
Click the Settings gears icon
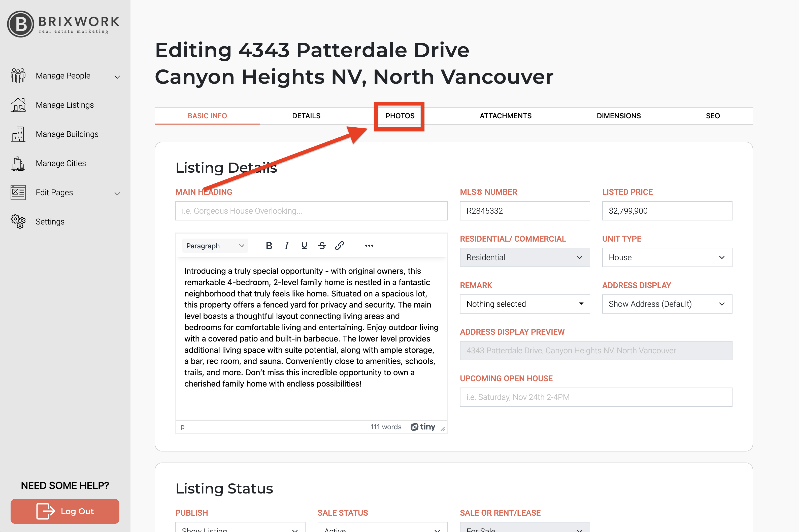[18, 221]
